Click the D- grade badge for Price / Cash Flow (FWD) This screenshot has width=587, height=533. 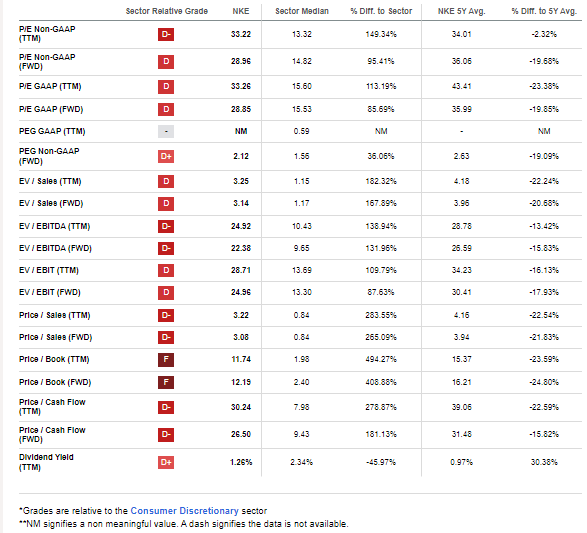pyautogui.click(x=166, y=435)
